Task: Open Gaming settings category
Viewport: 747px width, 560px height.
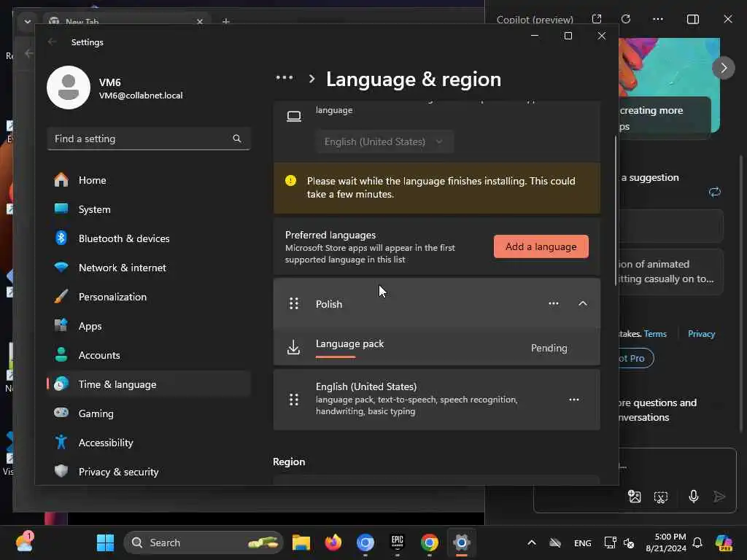Action: pos(149,413)
